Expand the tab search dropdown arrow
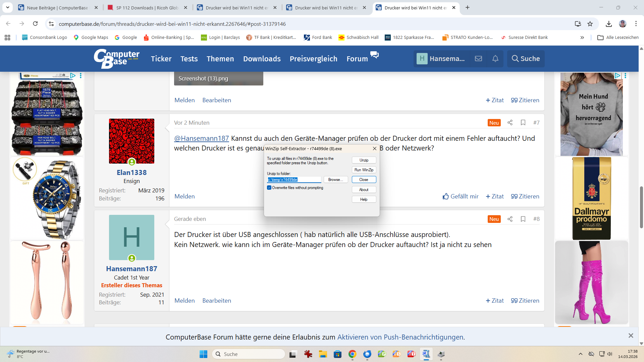This screenshot has width=644, height=362. pyautogui.click(x=7, y=7)
